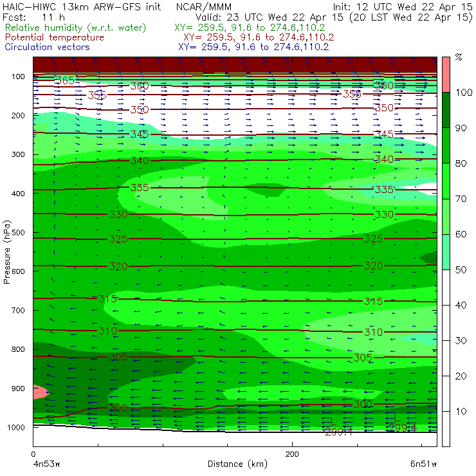Click the blue XY coordinates line
The image size is (476, 476).
(x=253, y=47)
